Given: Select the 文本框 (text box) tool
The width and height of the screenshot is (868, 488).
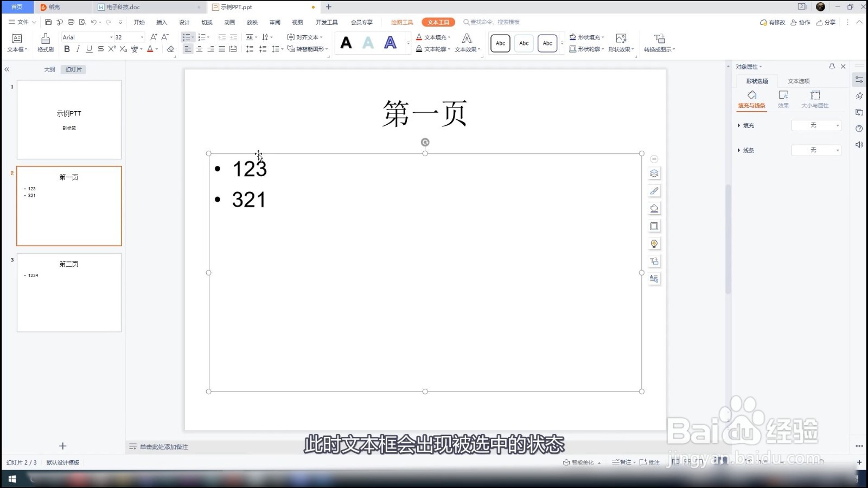Looking at the screenshot, I should coord(17,43).
